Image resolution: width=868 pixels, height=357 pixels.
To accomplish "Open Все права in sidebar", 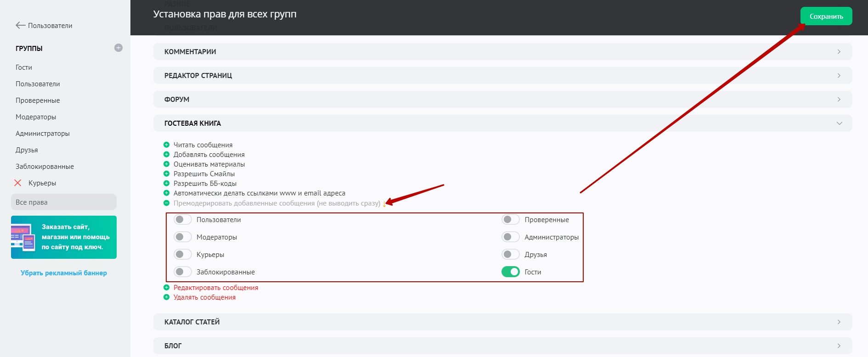I will pyautogui.click(x=64, y=202).
